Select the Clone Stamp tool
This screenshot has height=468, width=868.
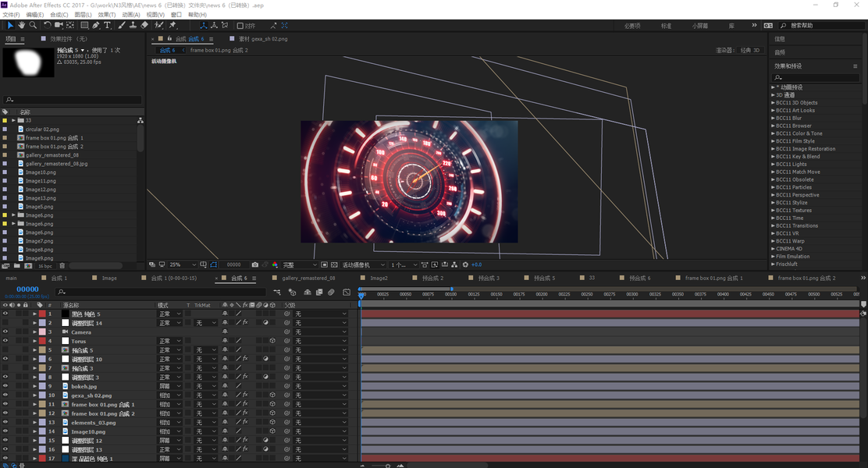point(133,26)
